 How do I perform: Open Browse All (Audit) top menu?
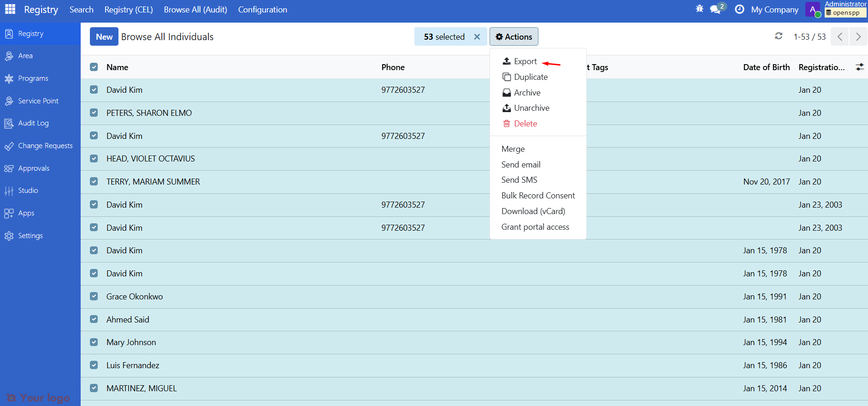[x=195, y=9]
